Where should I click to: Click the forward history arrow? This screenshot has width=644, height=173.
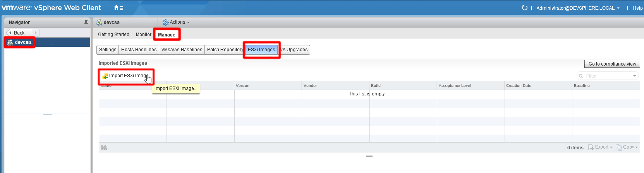pyautogui.click(x=36, y=33)
